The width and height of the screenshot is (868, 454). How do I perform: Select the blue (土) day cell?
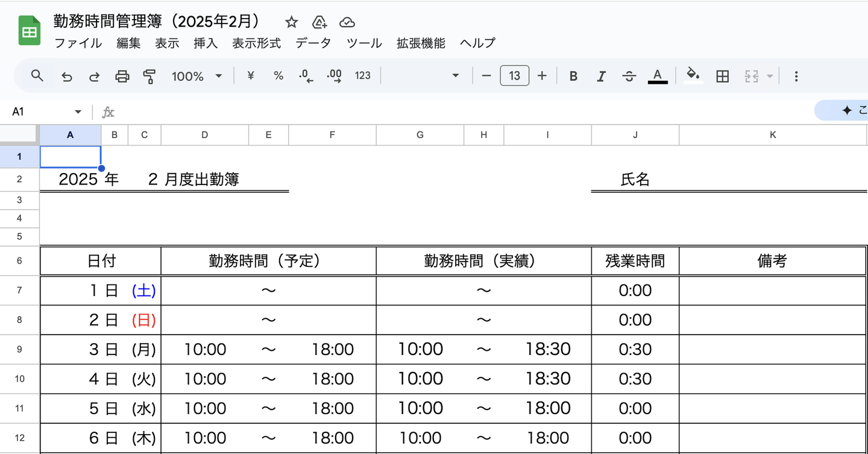coord(144,291)
